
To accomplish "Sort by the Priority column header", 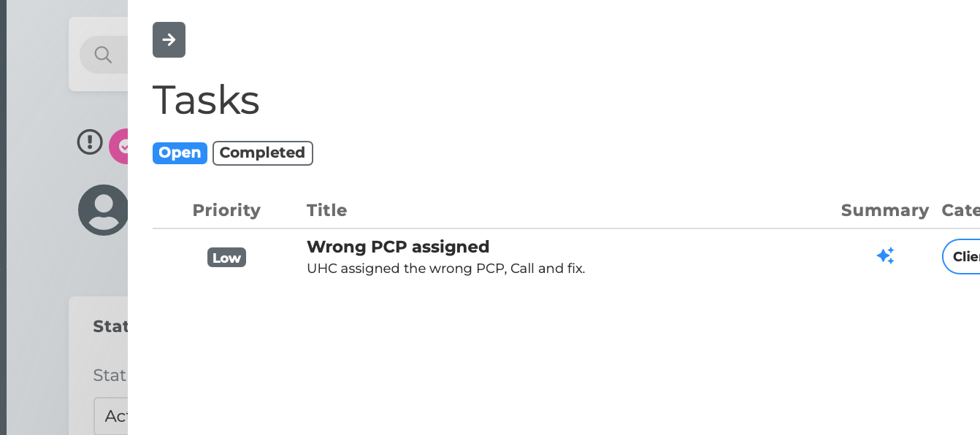I will [x=226, y=210].
